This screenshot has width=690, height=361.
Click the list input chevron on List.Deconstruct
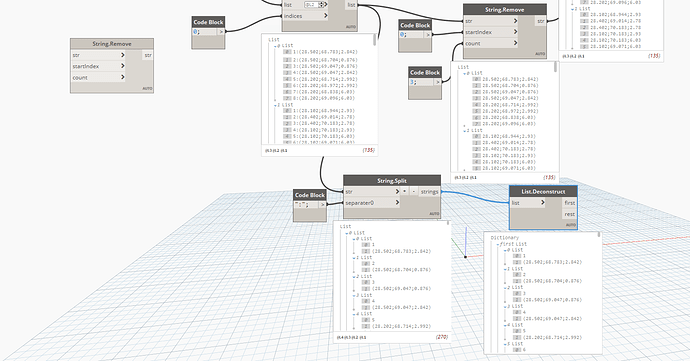pos(543,203)
